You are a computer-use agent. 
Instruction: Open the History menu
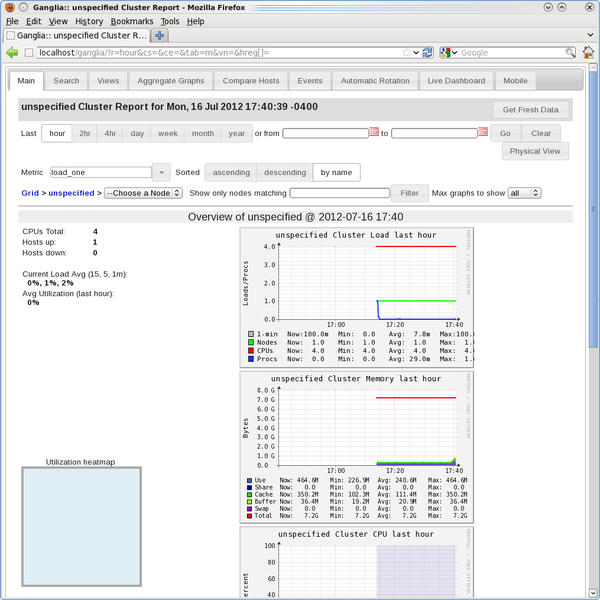[89, 21]
